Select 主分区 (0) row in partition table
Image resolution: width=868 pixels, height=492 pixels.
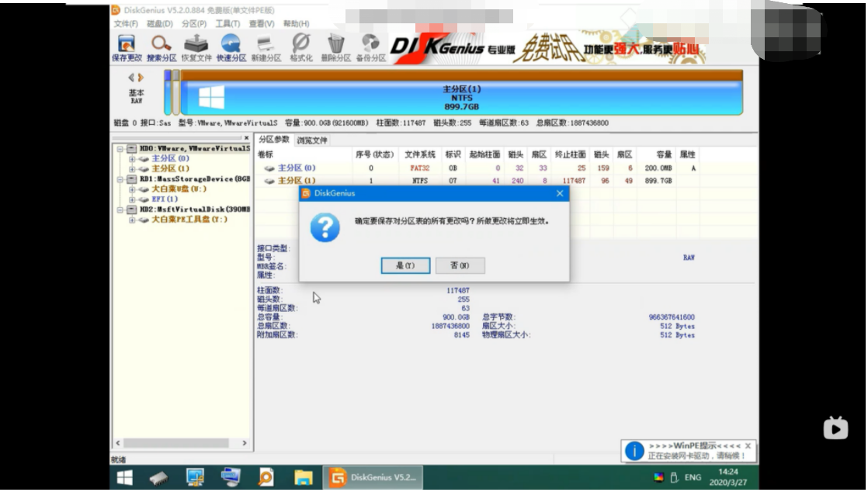477,168
